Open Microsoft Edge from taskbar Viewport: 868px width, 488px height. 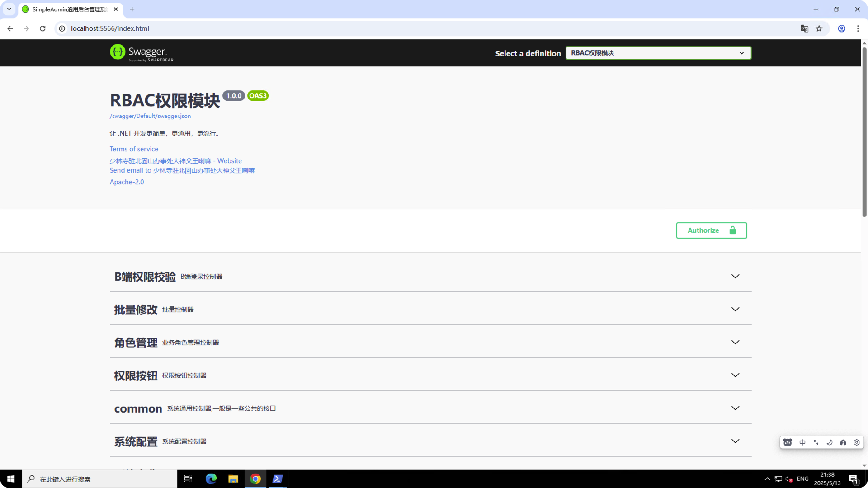[211, 479]
